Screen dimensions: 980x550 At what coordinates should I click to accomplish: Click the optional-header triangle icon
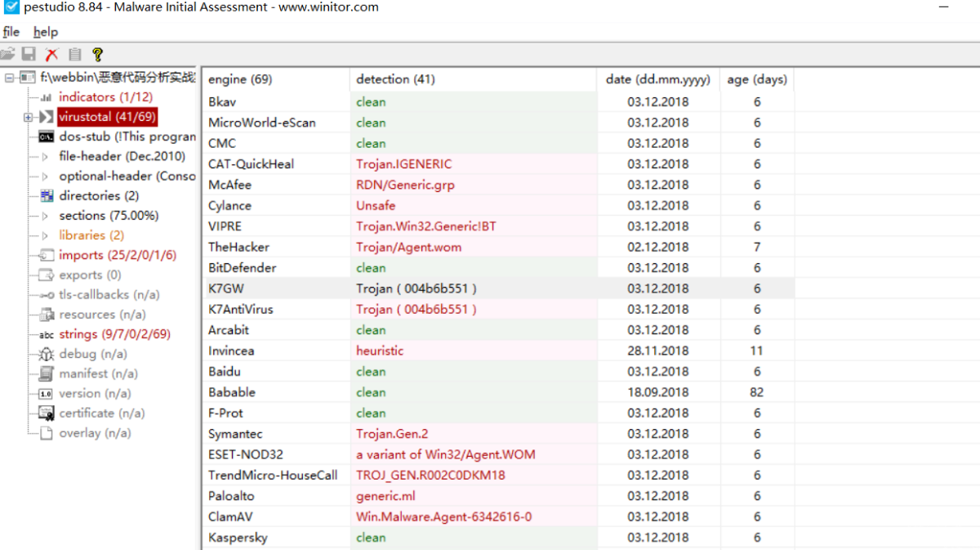(x=45, y=177)
